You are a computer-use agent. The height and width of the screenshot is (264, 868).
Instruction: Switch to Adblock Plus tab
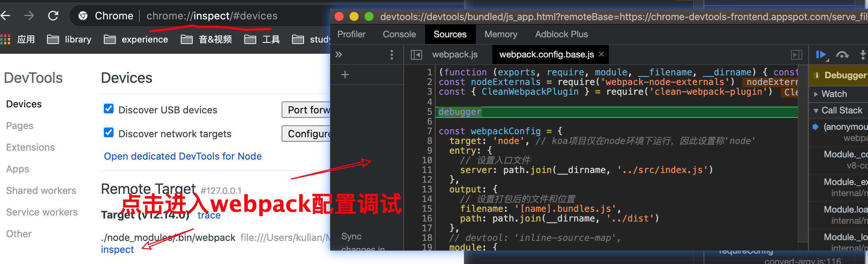(x=561, y=34)
